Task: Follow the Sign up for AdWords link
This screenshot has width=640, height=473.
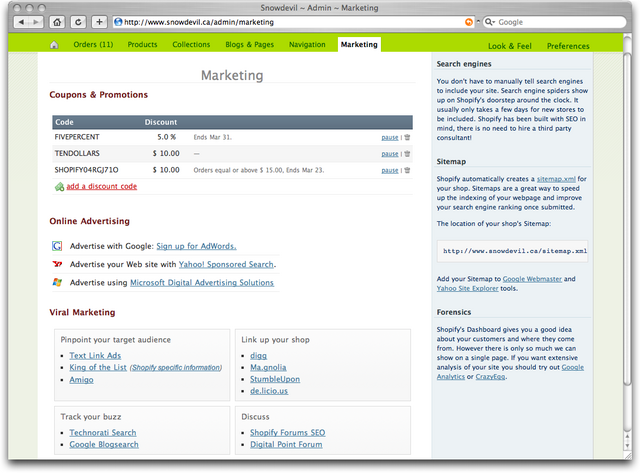Action: pyautogui.click(x=196, y=246)
